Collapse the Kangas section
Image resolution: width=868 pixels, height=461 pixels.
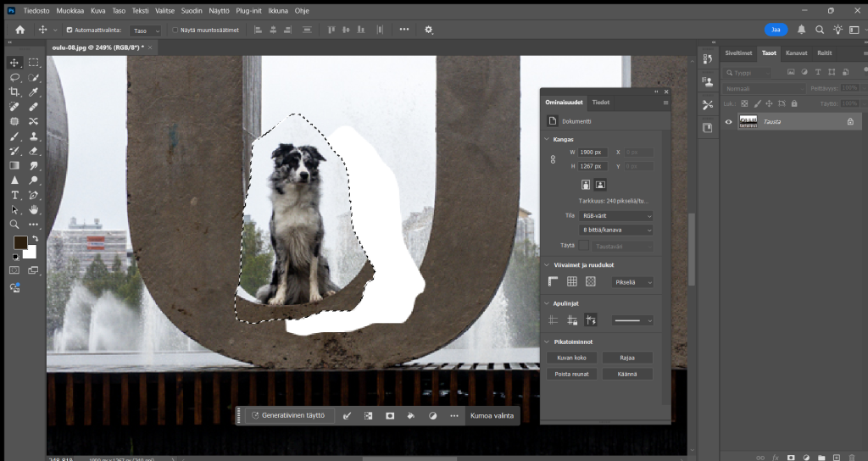547,139
